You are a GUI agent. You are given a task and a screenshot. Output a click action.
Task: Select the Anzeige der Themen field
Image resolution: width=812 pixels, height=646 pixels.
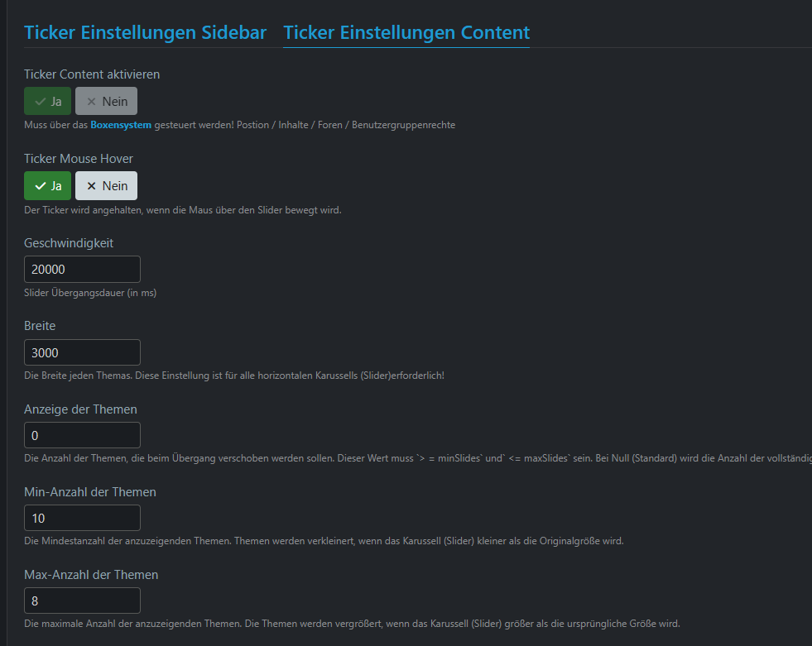click(82, 435)
